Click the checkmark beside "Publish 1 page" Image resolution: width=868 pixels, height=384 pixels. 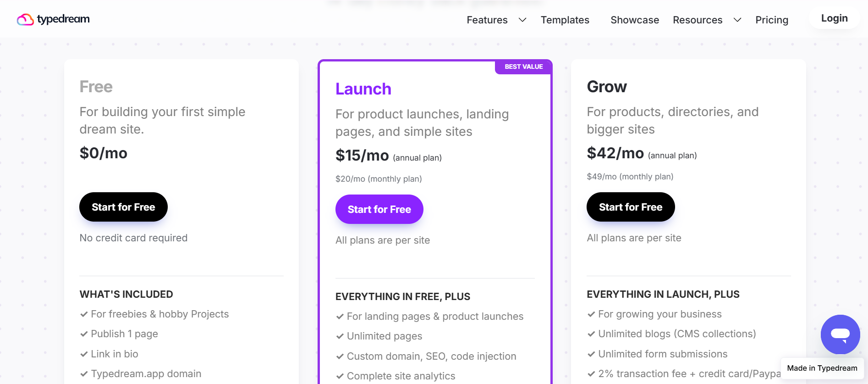coord(84,334)
